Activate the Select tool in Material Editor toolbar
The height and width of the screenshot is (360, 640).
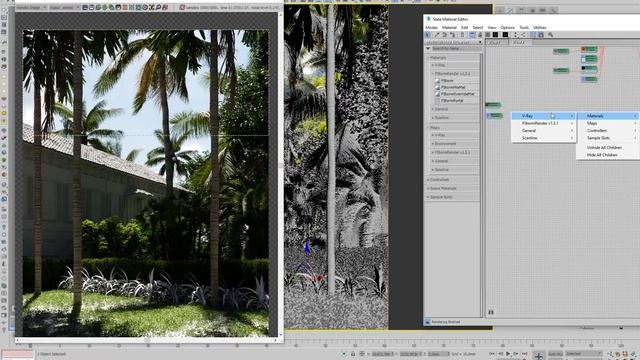[x=427, y=35]
